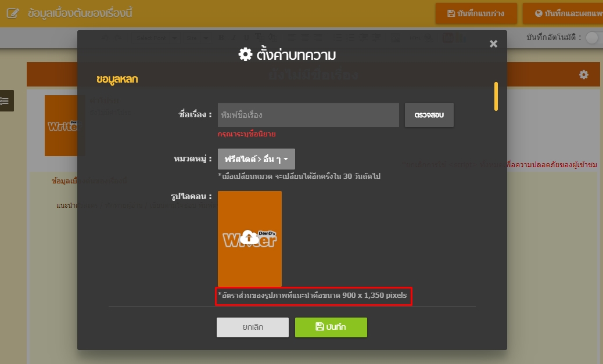Focus the ชื่อเรื่อง title input field
Viewport: 603px width, 364px height.
308,115
